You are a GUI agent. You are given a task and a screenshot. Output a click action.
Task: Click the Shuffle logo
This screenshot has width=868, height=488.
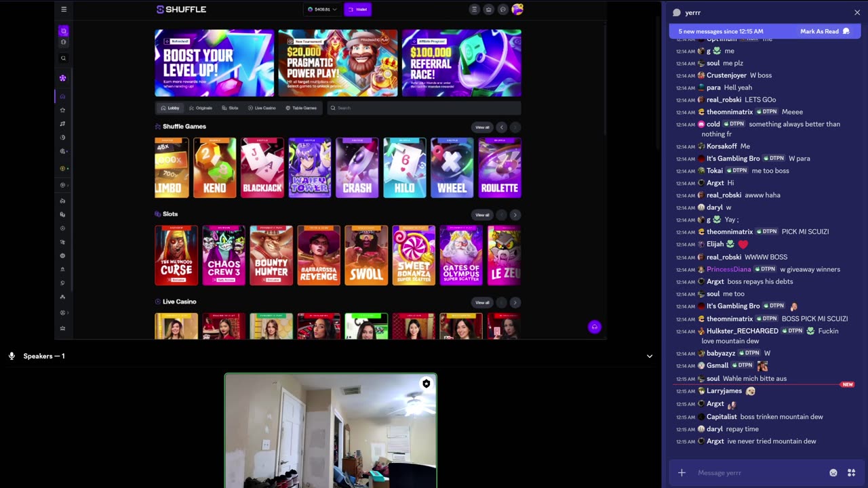click(x=181, y=9)
